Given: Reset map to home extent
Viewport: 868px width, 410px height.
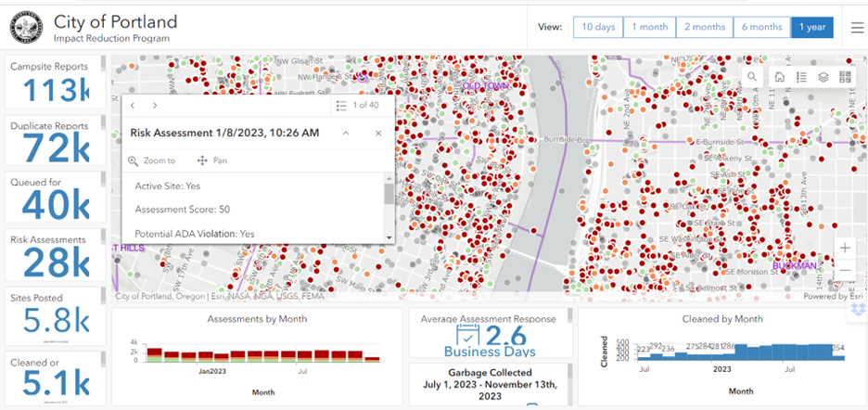Looking at the screenshot, I should tap(779, 77).
